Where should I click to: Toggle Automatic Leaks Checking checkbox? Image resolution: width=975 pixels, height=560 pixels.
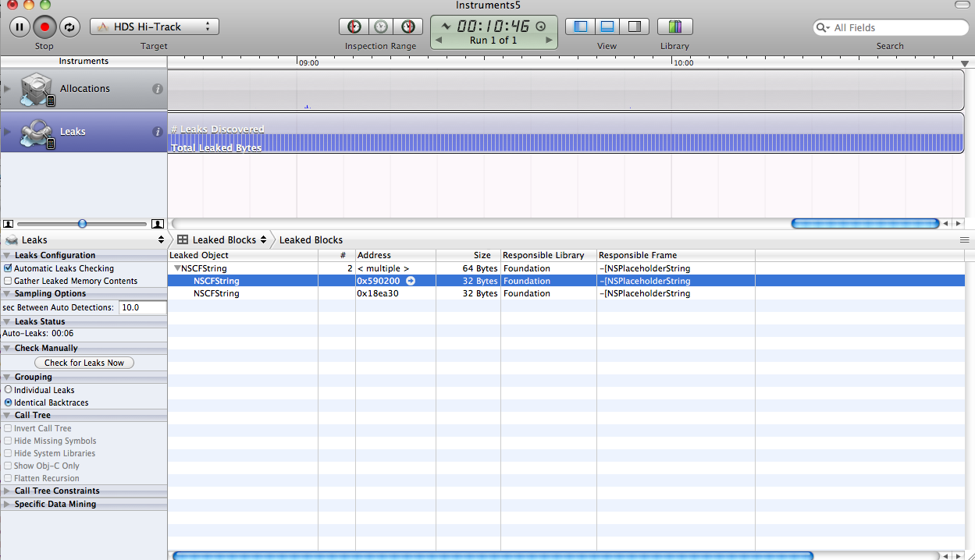pos(8,268)
